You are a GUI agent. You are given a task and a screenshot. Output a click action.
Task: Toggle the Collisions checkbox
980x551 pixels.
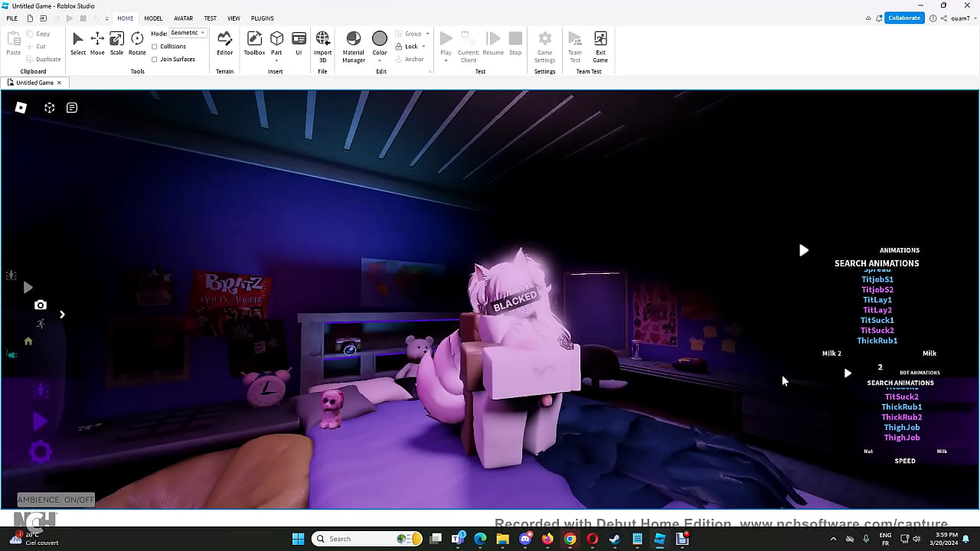[155, 47]
